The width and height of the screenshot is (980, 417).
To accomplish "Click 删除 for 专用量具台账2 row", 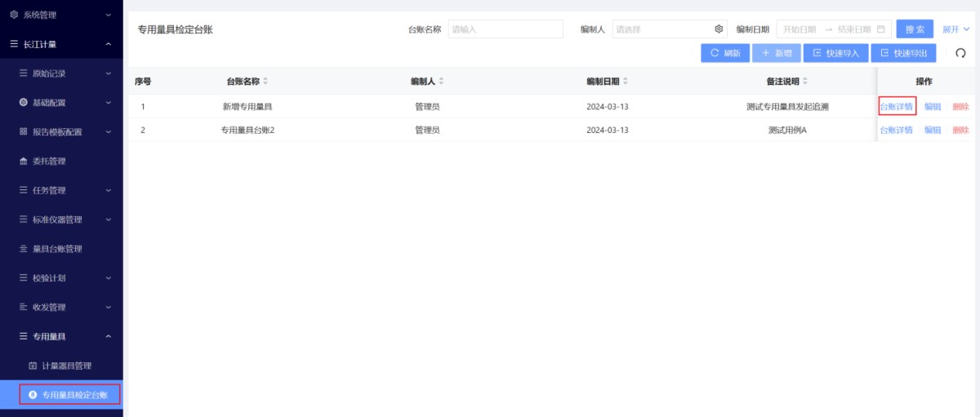I will click(x=960, y=131).
